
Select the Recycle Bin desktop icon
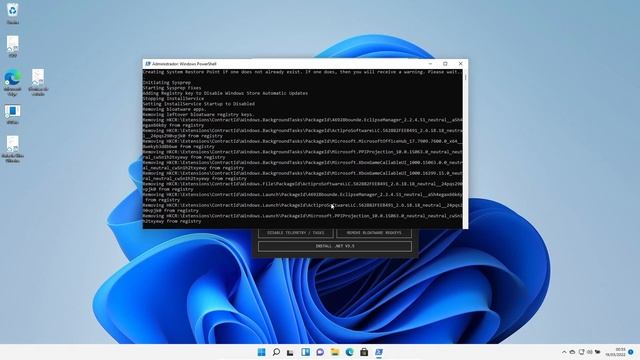(x=13, y=13)
